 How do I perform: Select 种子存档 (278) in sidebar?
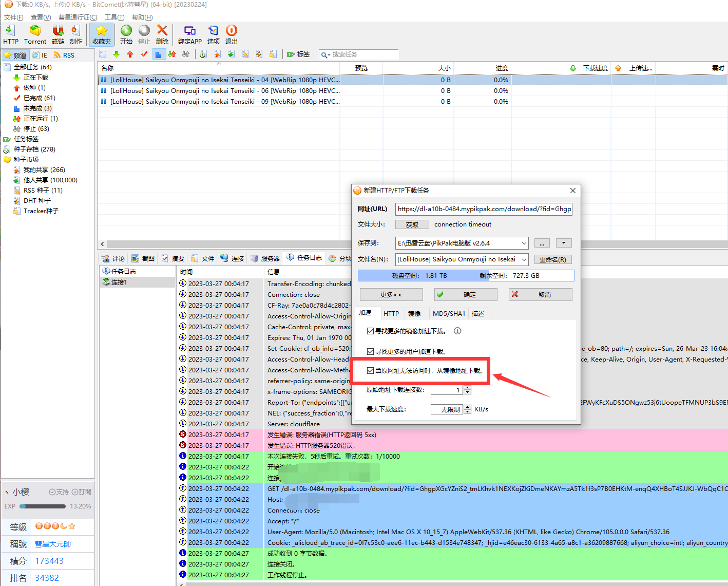pos(34,149)
